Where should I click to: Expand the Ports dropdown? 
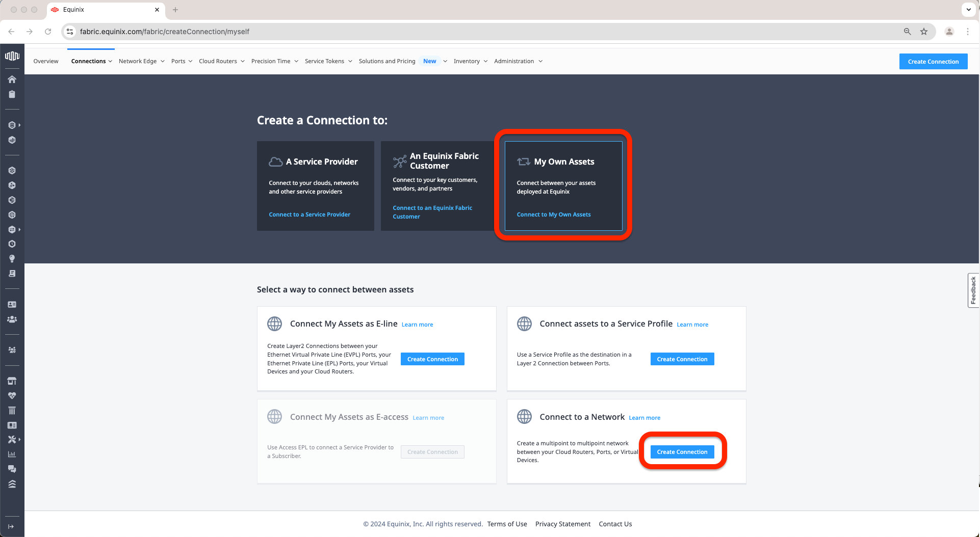[182, 61]
